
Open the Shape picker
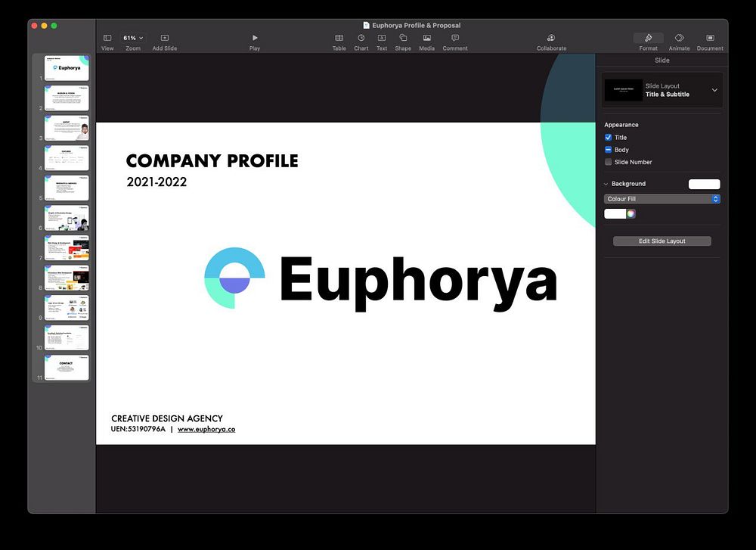point(403,38)
